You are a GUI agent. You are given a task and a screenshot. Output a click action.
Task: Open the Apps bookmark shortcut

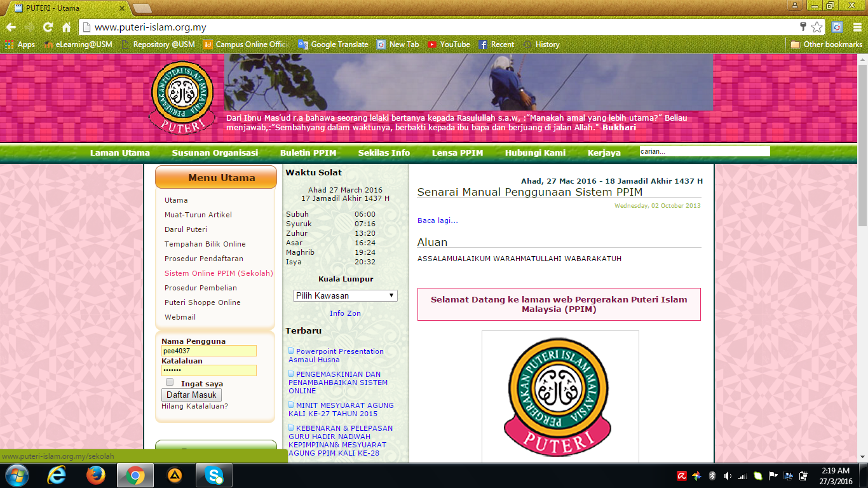tap(20, 44)
